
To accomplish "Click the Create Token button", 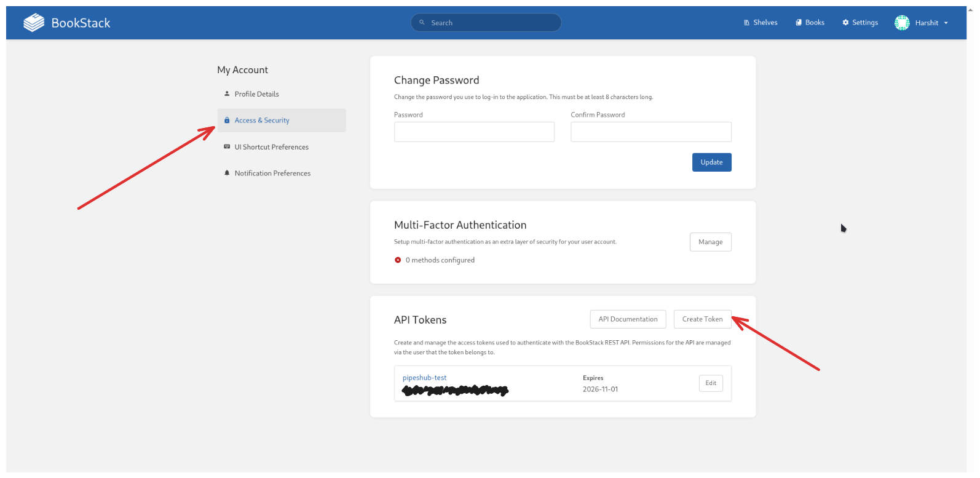I will pos(702,319).
